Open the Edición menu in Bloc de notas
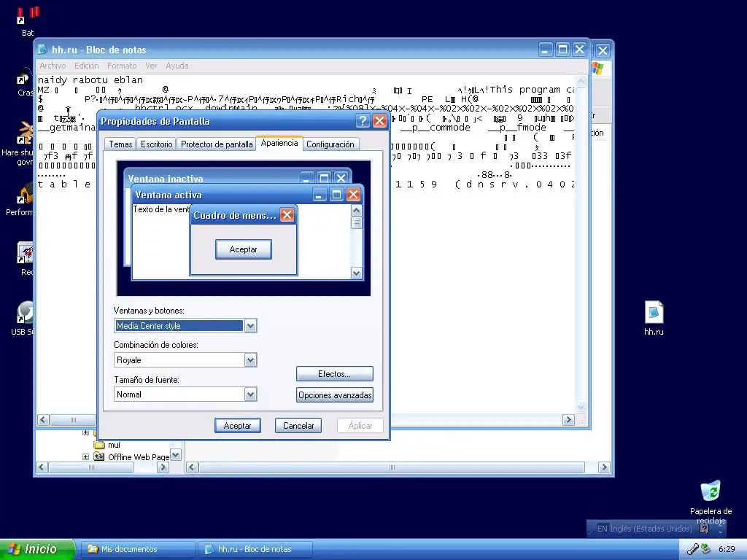The height and width of the screenshot is (560, 747). point(86,66)
